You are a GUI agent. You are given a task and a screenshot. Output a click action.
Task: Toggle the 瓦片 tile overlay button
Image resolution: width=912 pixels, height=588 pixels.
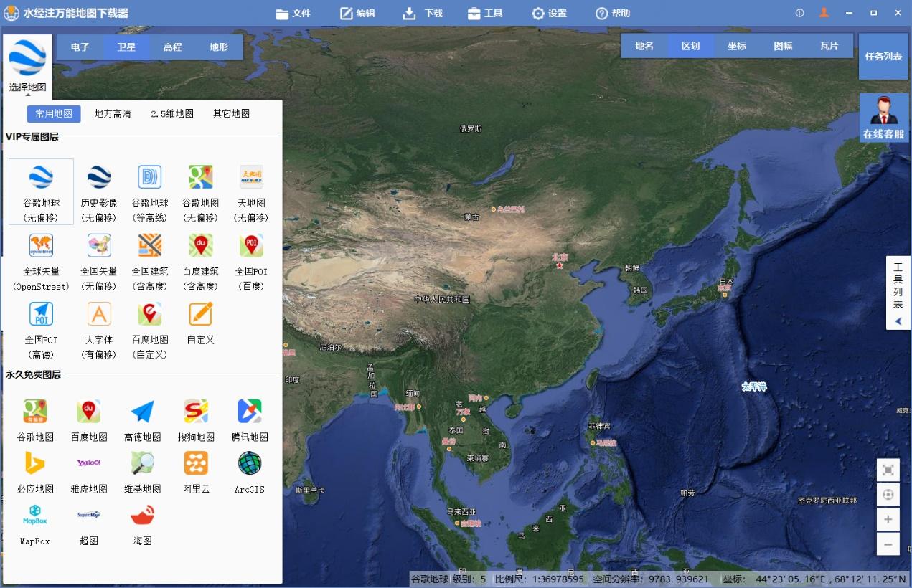click(x=829, y=45)
